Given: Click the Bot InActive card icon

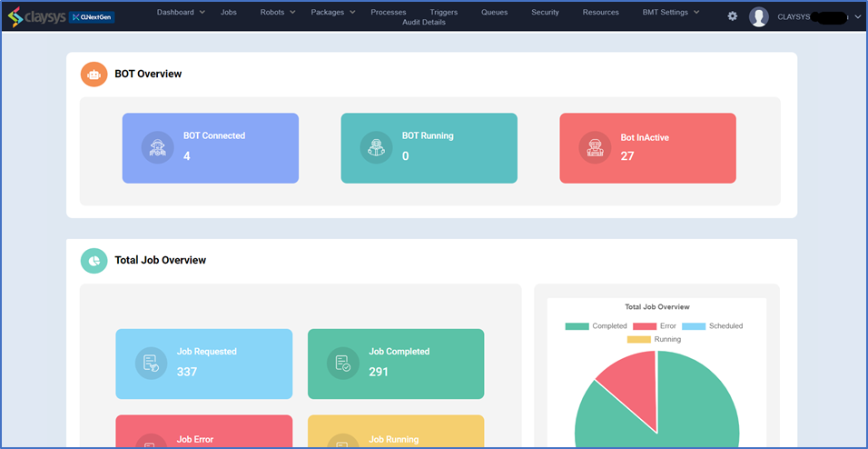Looking at the screenshot, I should pyautogui.click(x=595, y=147).
